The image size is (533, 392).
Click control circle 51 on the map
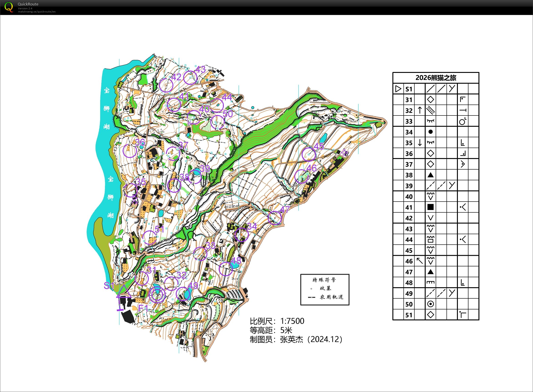(x=149, y=237)
